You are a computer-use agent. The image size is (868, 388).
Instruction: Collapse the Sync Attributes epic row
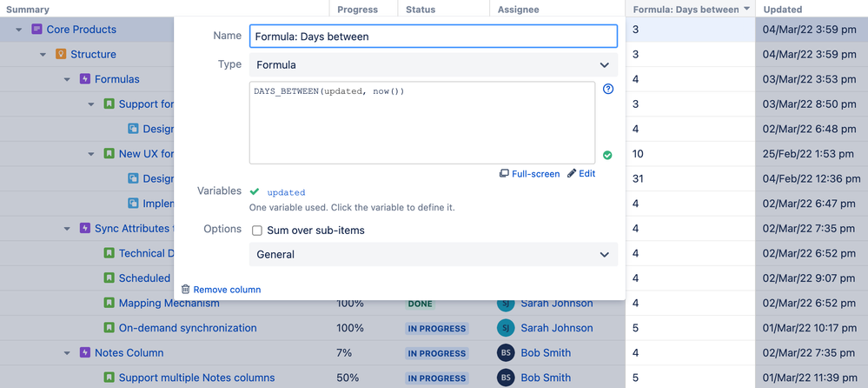[68, 229]
